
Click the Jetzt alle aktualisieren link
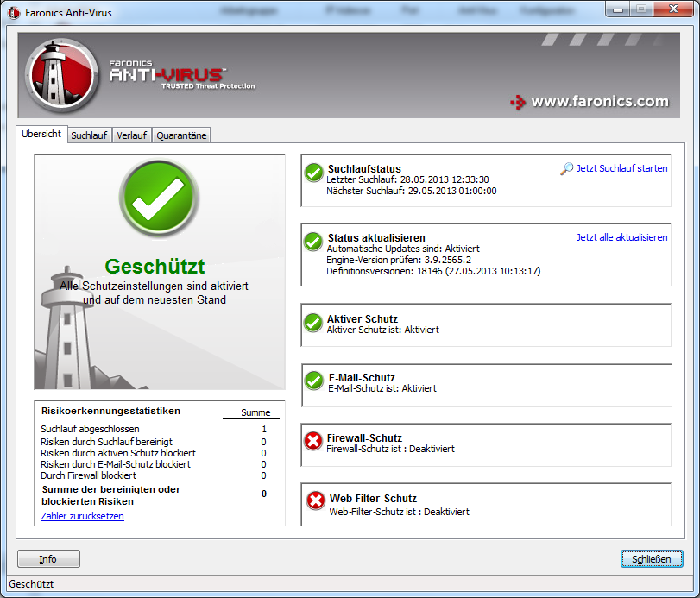coord(621,237)
